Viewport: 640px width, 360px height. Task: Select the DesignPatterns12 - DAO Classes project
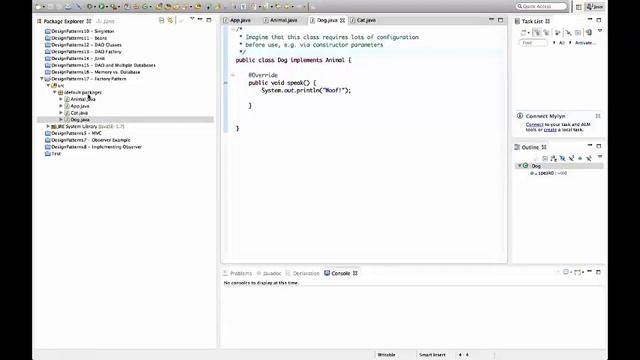pos(83,44)
